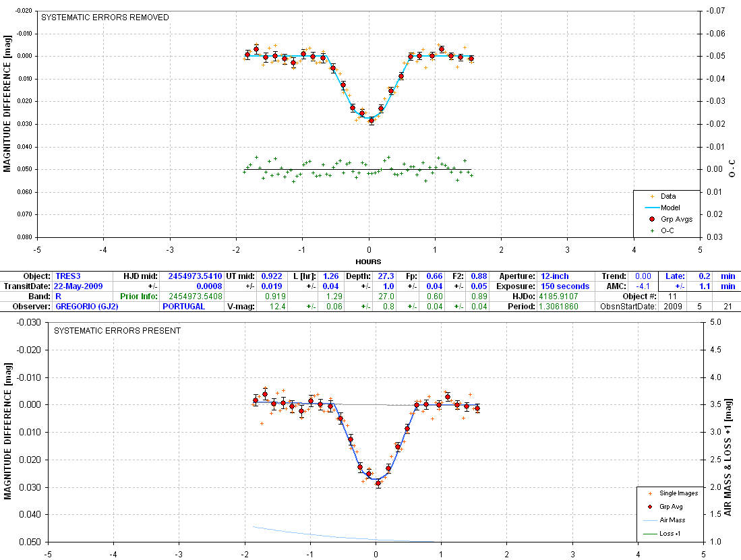
Task: Click the Single Images legend entry
Action: [x=678, y=493]
